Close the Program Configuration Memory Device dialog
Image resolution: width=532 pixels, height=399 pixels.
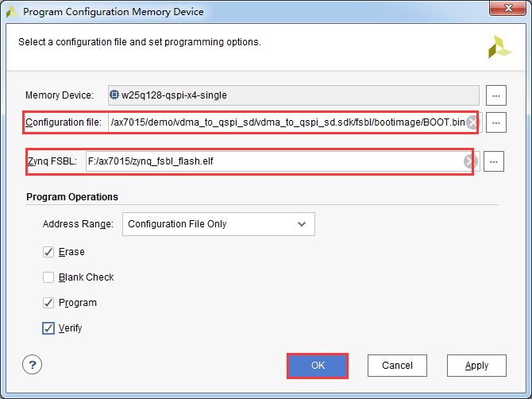tap(508, 8)
